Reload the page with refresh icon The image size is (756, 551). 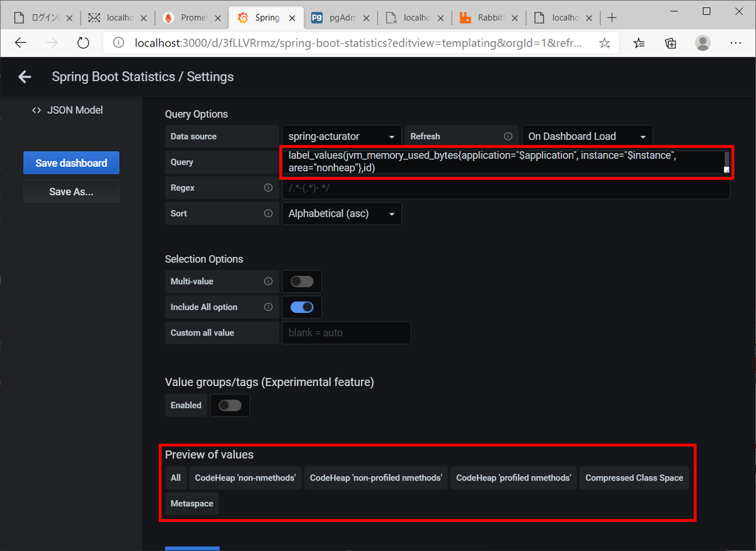(x=83, y=43)
